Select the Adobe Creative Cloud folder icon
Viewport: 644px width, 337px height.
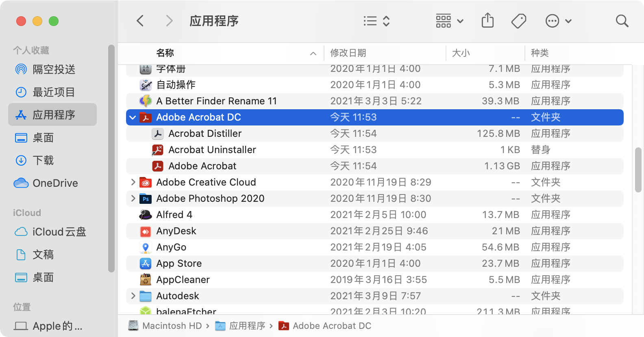(146, 182)
